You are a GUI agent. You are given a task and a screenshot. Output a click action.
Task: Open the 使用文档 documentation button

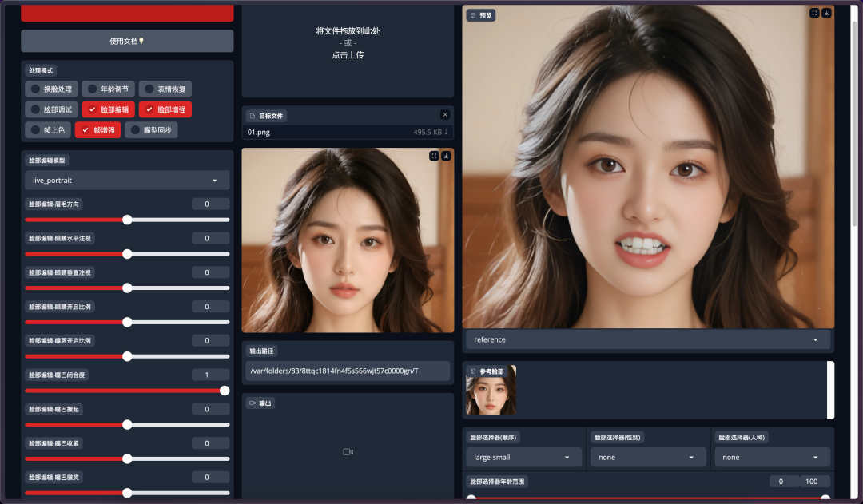[127, 42]
